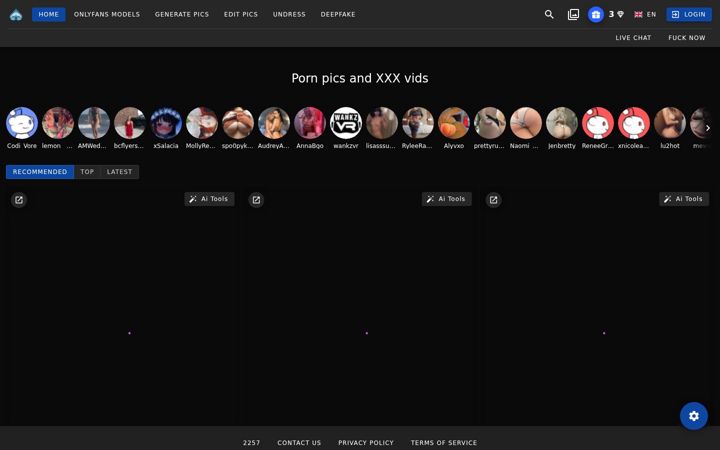
Task: Open the Live Chat link
Action: [633, 38]
